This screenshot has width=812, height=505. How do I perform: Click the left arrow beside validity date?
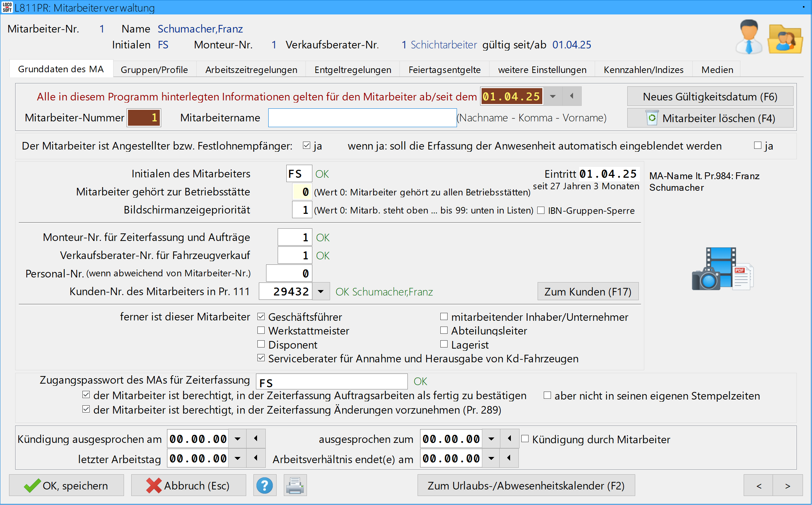coord(572,96)
